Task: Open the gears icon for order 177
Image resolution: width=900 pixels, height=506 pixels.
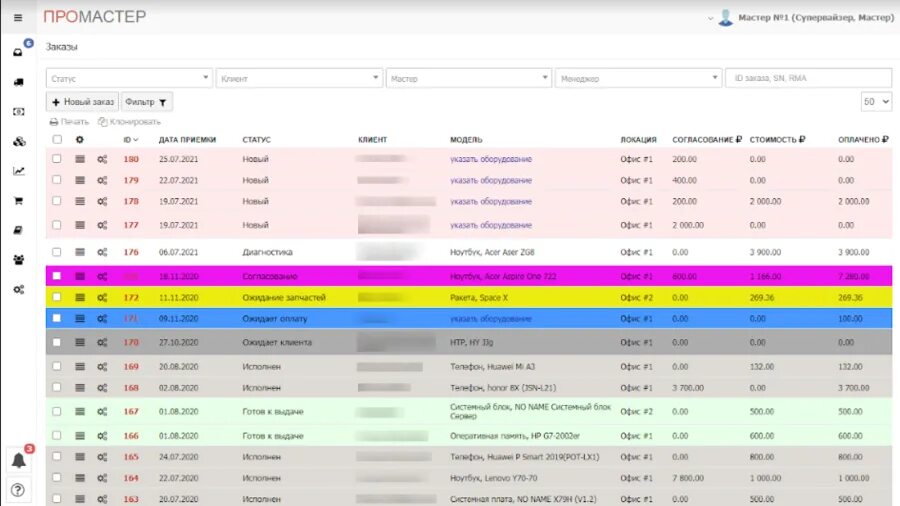Action: coord(102,225)
